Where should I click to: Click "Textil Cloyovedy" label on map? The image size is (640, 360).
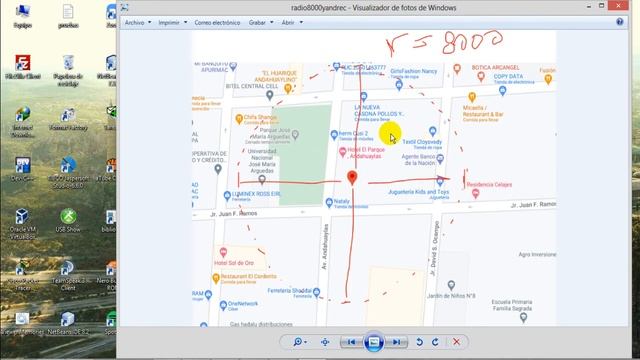422,142
